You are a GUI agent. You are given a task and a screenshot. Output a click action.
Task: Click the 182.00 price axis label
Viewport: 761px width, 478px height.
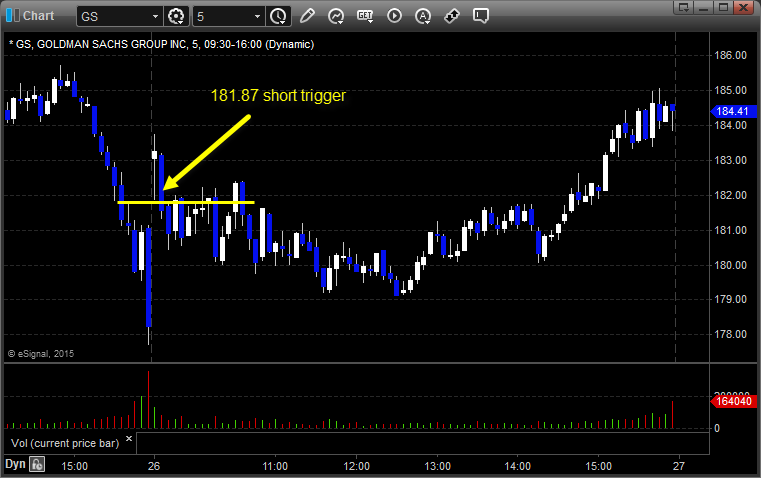pos(730,195)
